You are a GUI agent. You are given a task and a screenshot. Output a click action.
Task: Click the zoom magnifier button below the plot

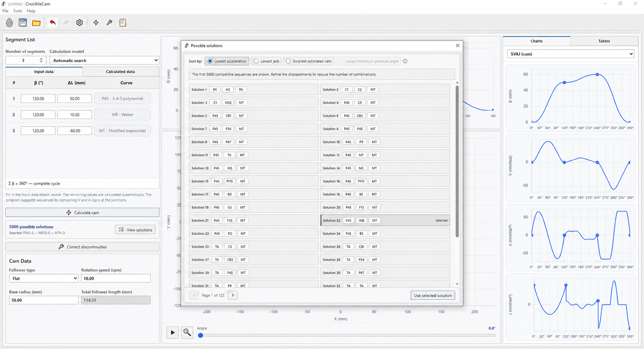click(x=187, y=333)
